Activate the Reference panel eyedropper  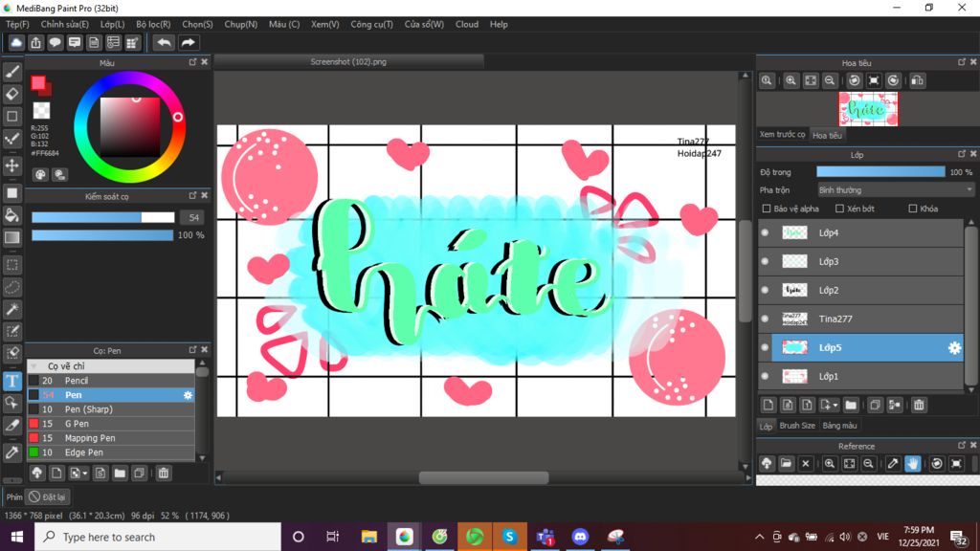[893, 464]
